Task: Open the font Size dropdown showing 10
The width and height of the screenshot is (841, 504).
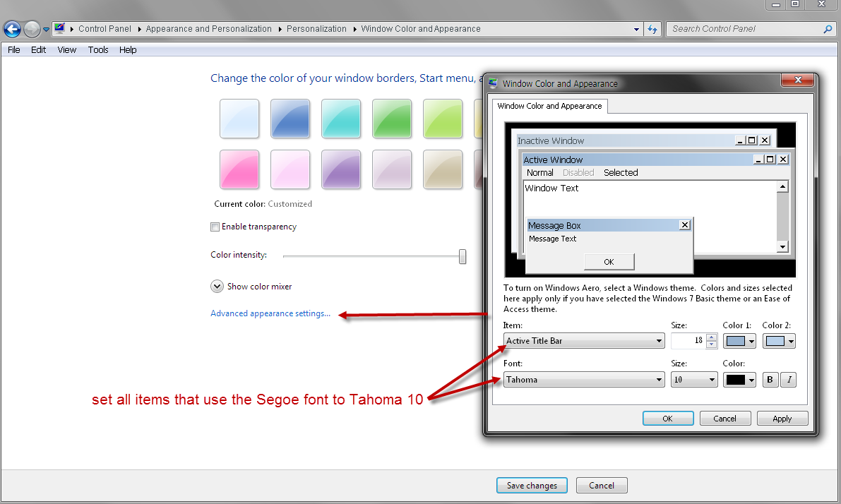Action: (x=693, y=380)
